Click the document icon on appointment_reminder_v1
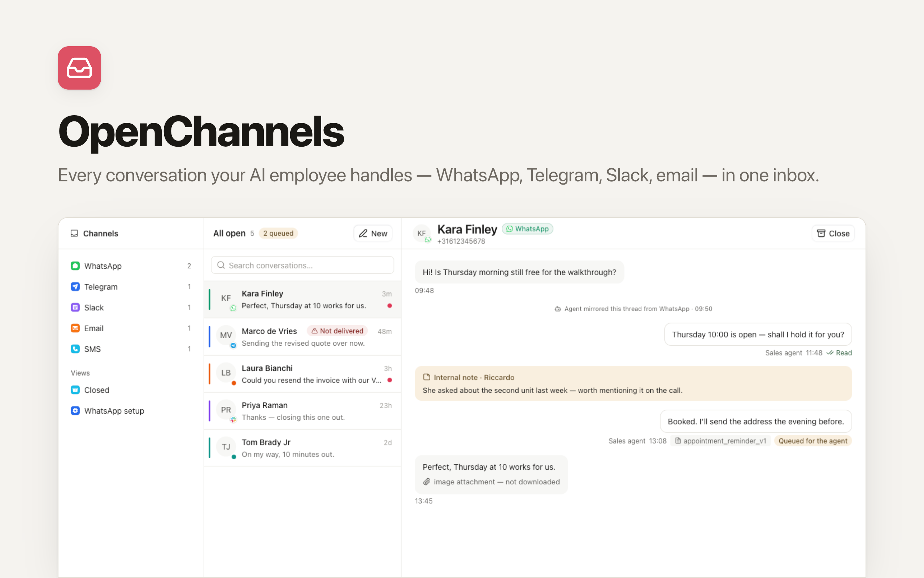Image resolution: width=924 pixels, height=578 pixels. pyautogui.click(x=678, y=441)
